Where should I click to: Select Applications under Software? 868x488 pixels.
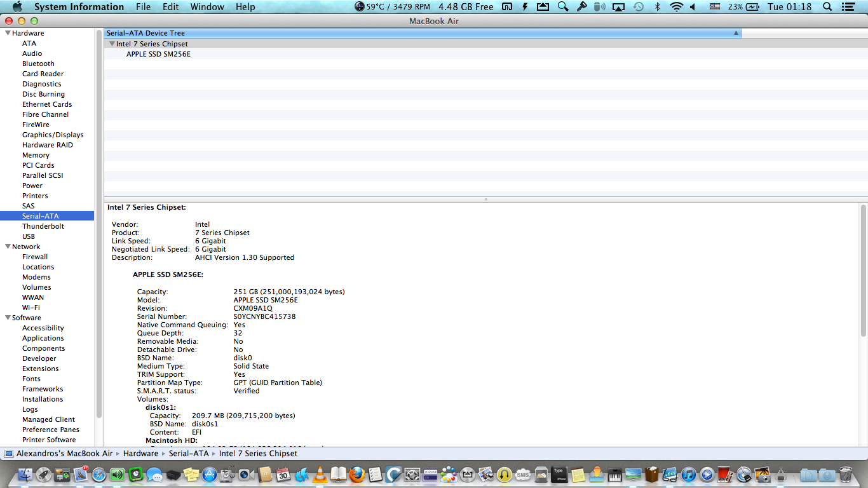point(43,338)
